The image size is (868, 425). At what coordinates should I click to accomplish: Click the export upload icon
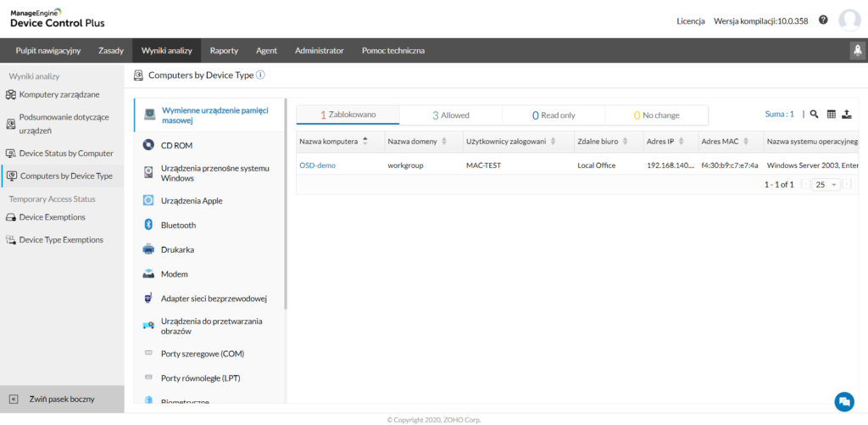[846, 114]
